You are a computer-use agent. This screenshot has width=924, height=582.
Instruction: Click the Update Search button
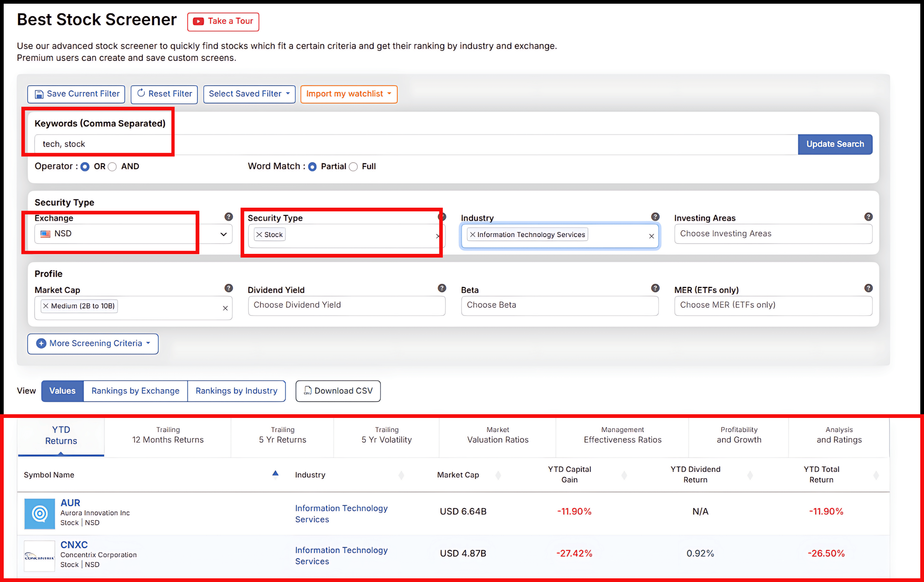(835, 144)
